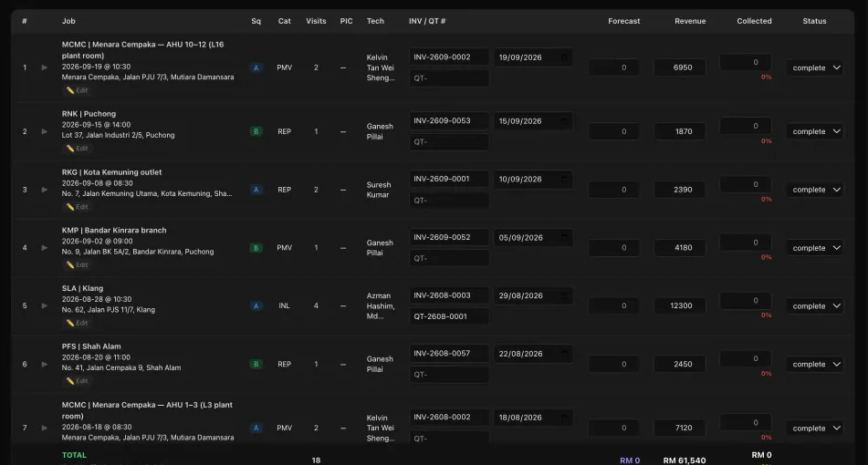Click the INV-2608-0003 invoice number field
This screenshot has width=868, height=465.
(x=449, y=295)
